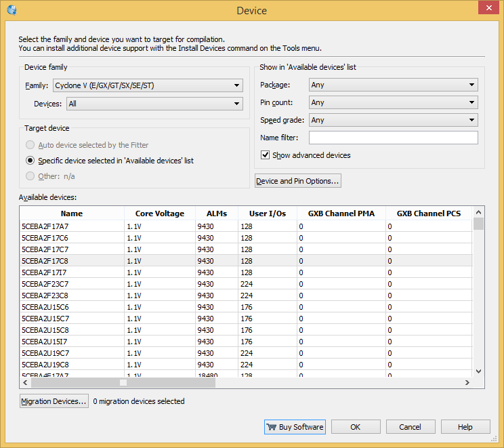Open Device and Pin Options
The width and height of the screenshot is (504, 448).
tap(297, 181)
